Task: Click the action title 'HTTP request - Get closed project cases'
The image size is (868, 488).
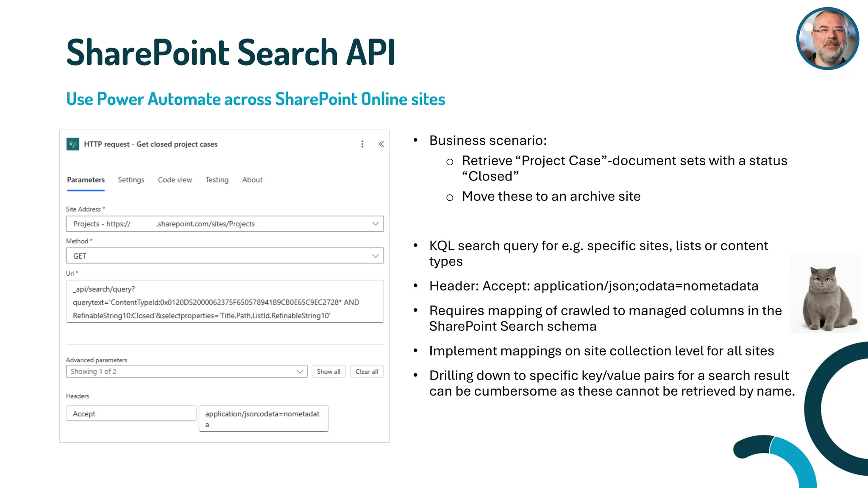Action: tap(150, 144)
